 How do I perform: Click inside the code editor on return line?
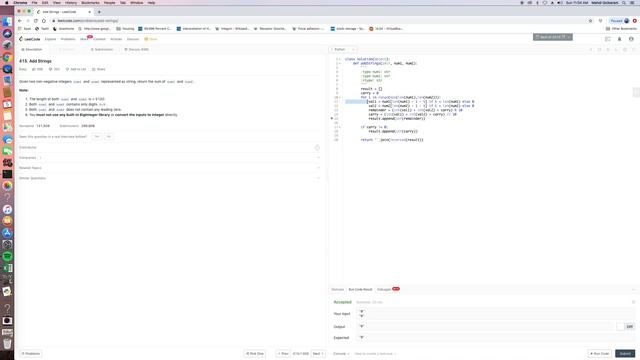[392, 140]
